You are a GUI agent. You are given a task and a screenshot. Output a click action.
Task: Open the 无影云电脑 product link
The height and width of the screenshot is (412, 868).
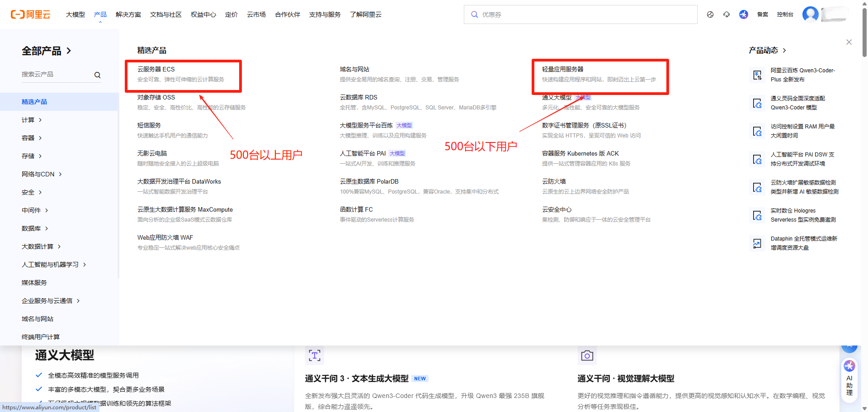[152, 153]
